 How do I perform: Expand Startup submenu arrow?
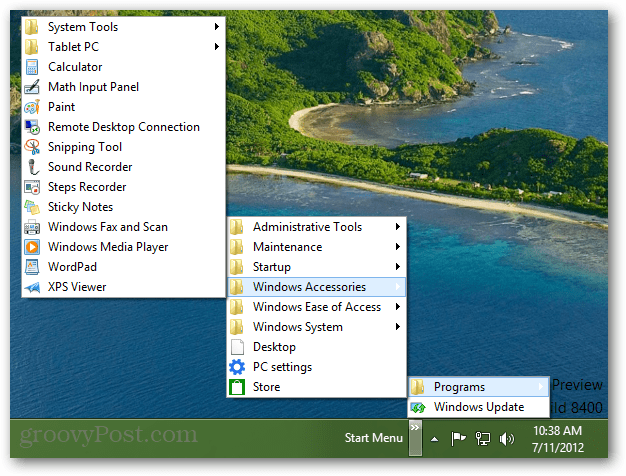click(398, 266)
